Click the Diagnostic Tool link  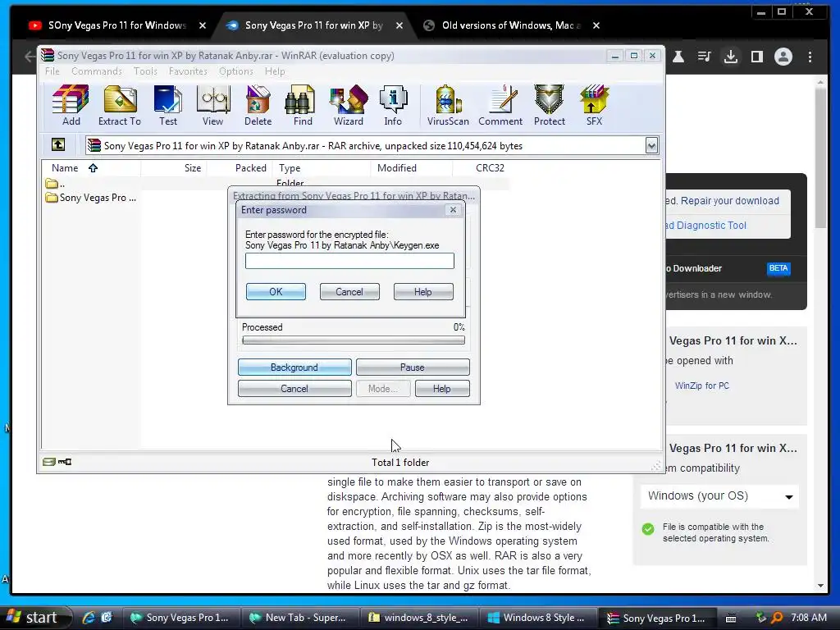pos(706,226)
